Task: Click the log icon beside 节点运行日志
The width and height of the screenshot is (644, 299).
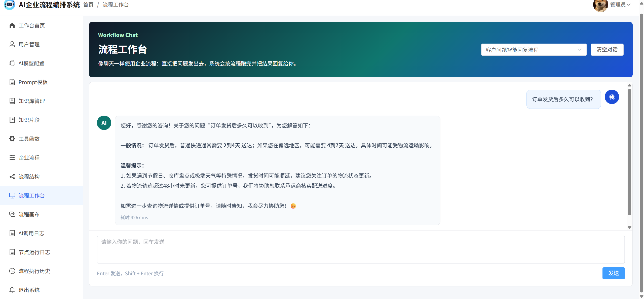Action: (x=12, y=252)
